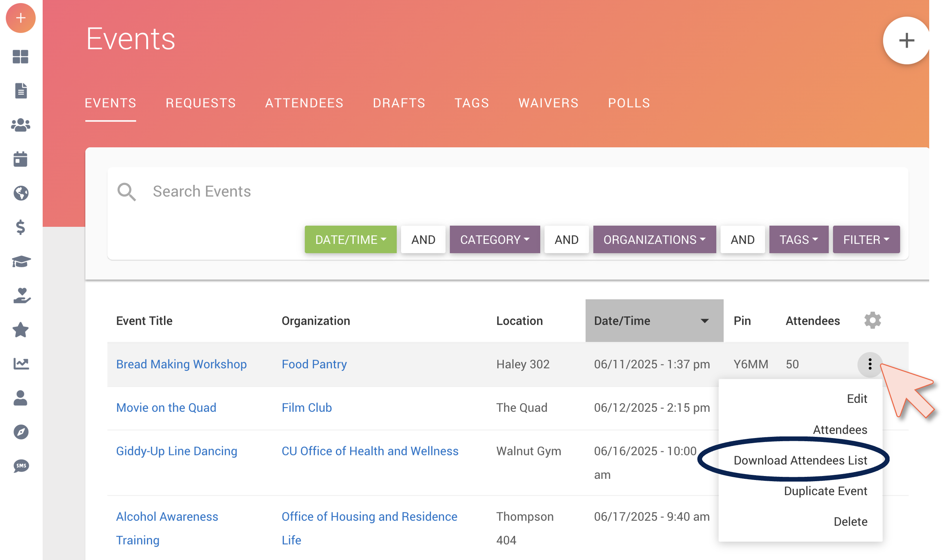Open the dashboard grid icon

21,57
